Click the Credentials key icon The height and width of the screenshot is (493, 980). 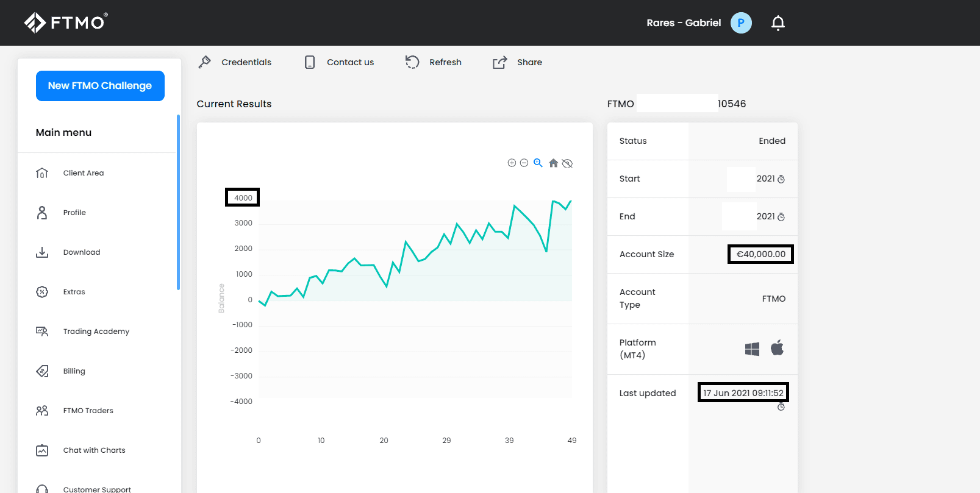pyautogui.click(x=205, y=62)
